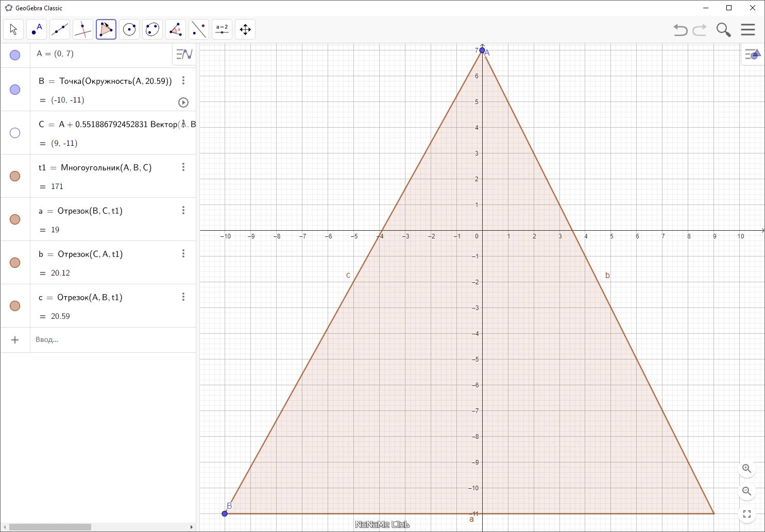Image resolution: width=765 pixels, height=532 pixels.
Task: Click the value 20.59 of segment c
Action: tap(60, 316)
